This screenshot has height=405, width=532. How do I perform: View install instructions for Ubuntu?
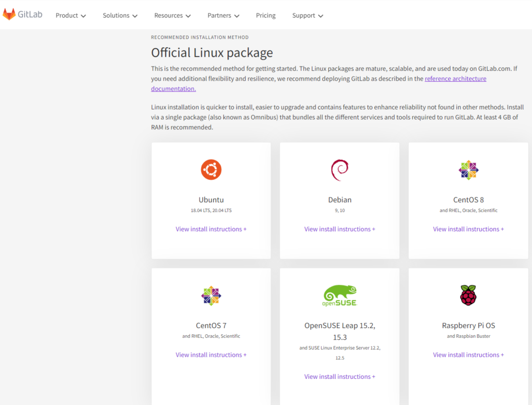pyautogui.click(x=211, y=229)
